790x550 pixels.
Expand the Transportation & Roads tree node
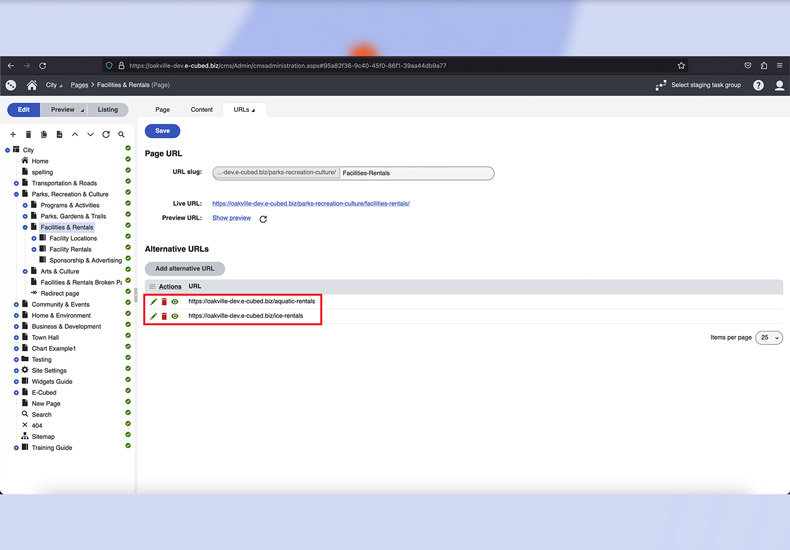pyautogui.click(x=16, y=183)
